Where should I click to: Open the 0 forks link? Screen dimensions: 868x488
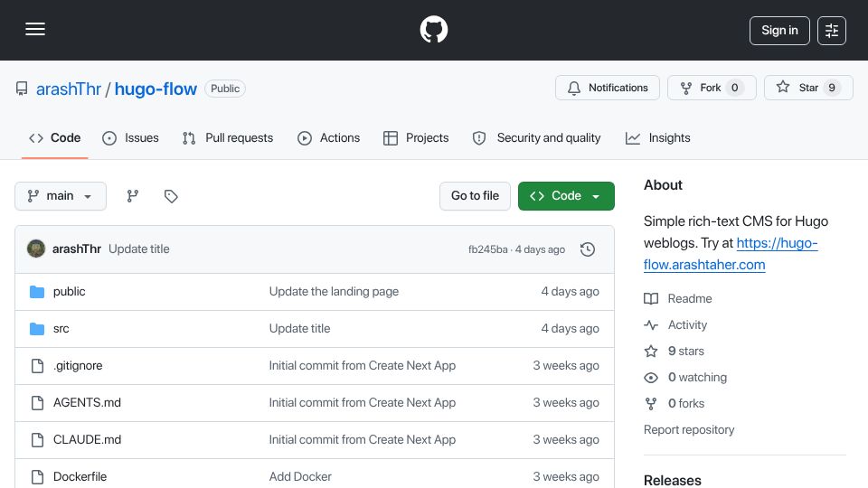pos(686,404)
